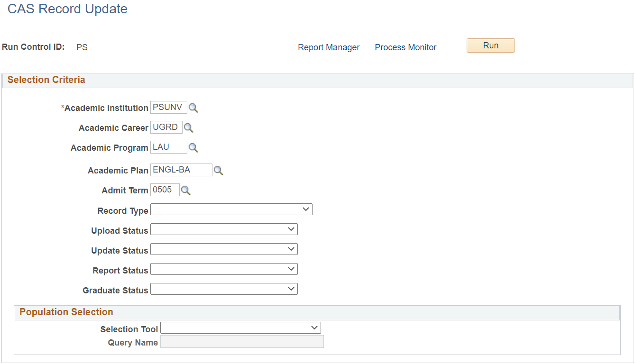Click the disabled Query Name field
The image size is (635, 364).
[242, 342]
